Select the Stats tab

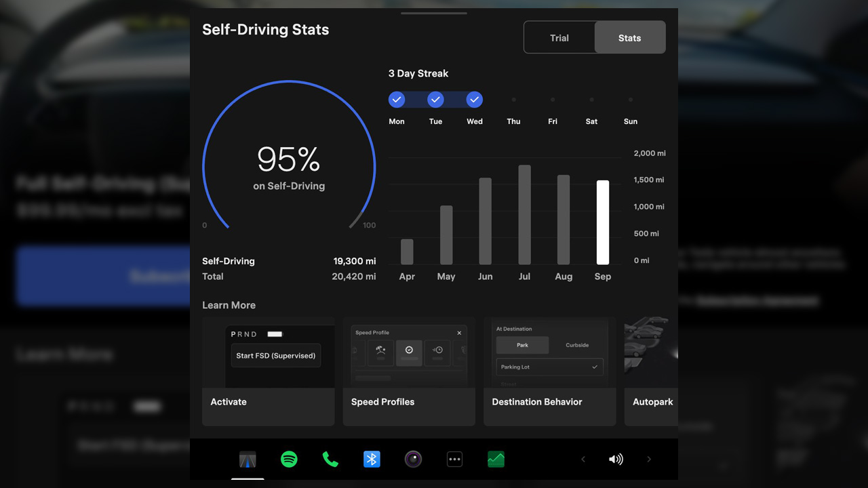click(x=629, y=38)
